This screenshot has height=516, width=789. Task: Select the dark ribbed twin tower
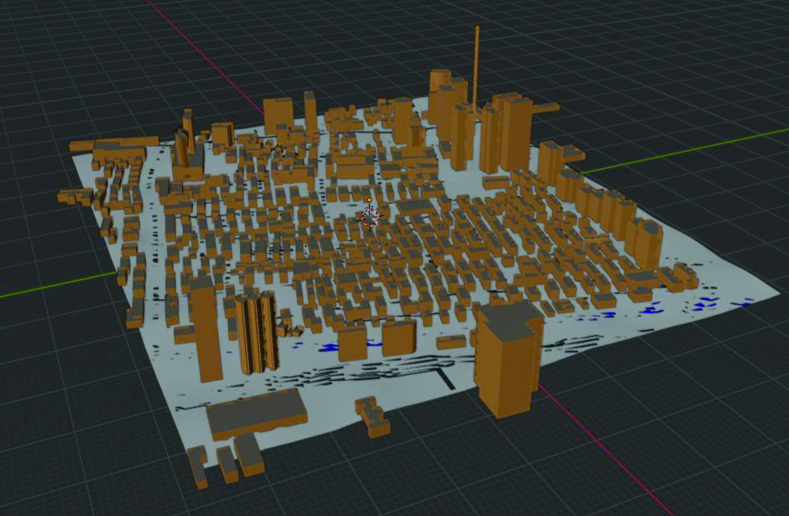click(258, 332)
